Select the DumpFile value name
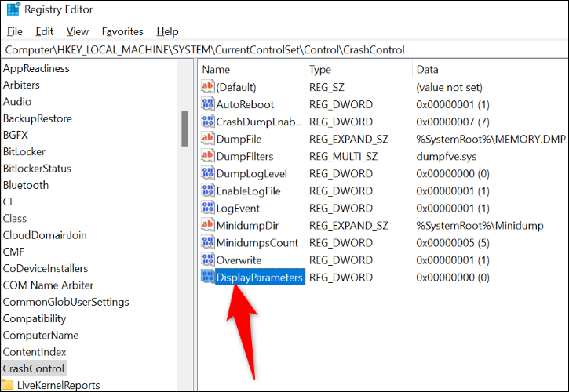 (x=239, y=139)
